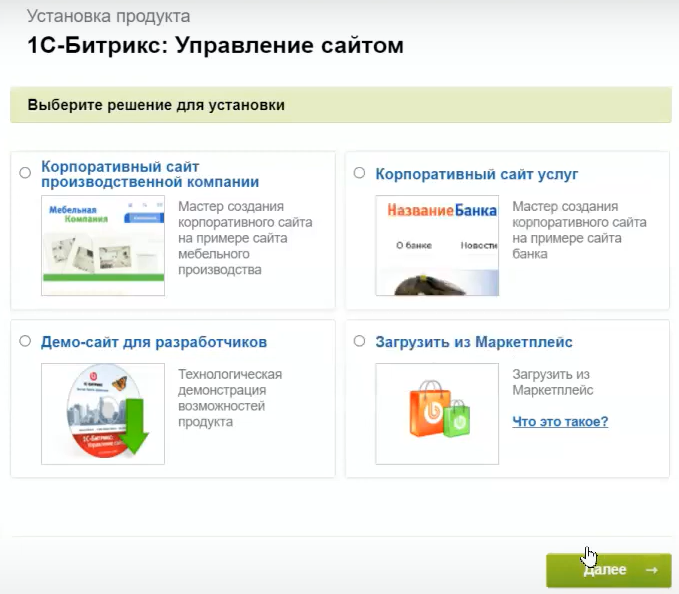Image resolution: width=679 pixels, height=594 pixels.
Task: Open the Что это такое? link
Action: (x=560, y=421)
